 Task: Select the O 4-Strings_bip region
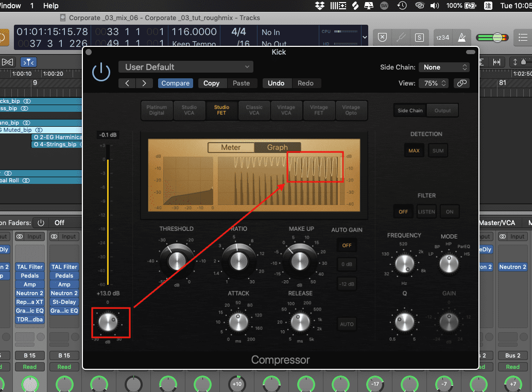(x=56, y=145)
